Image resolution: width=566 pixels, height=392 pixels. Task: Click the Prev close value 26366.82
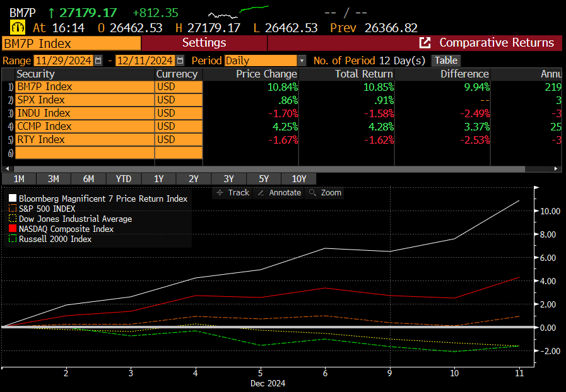[x=391, y=28]
